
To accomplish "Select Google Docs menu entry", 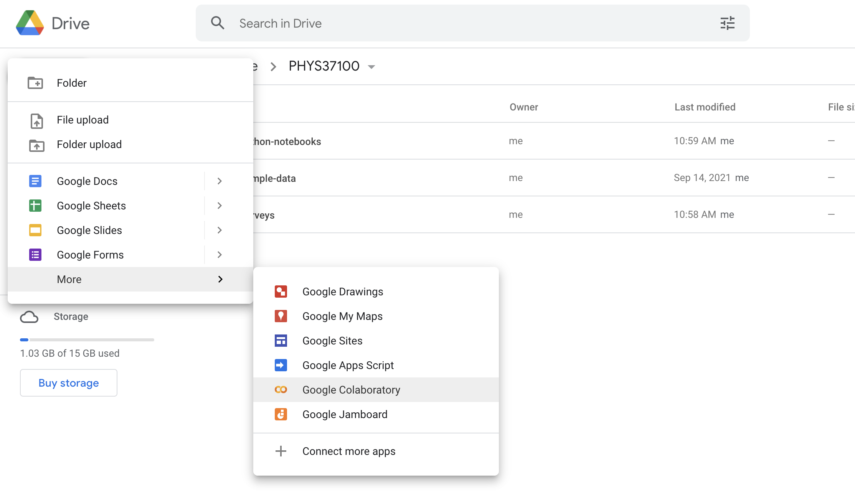I will coord(130,181).
